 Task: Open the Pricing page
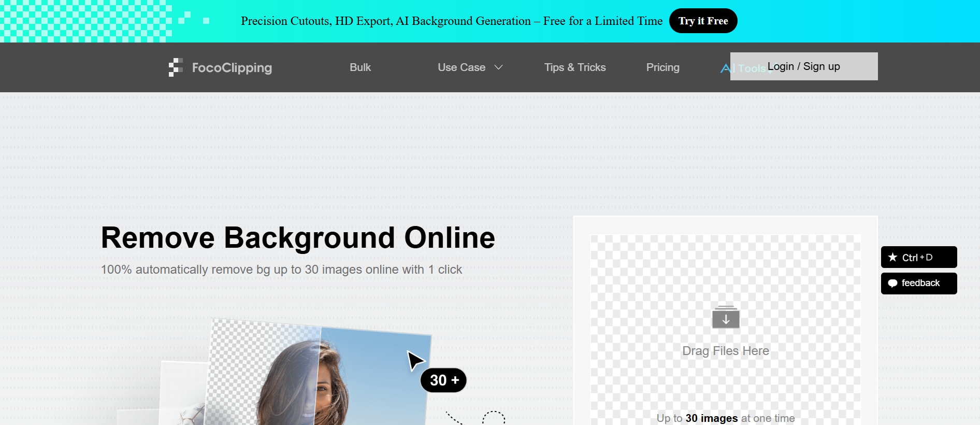[x=662, y=67]
